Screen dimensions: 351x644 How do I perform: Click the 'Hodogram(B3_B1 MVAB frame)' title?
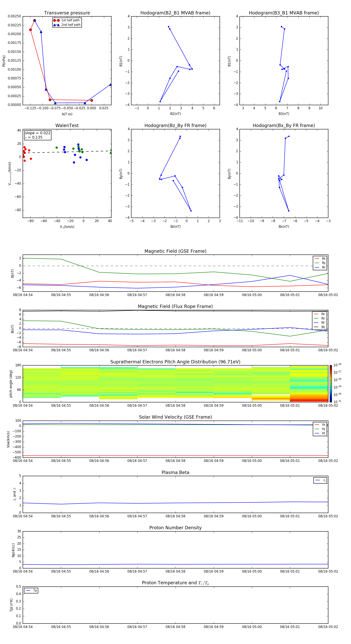[284, 13]
